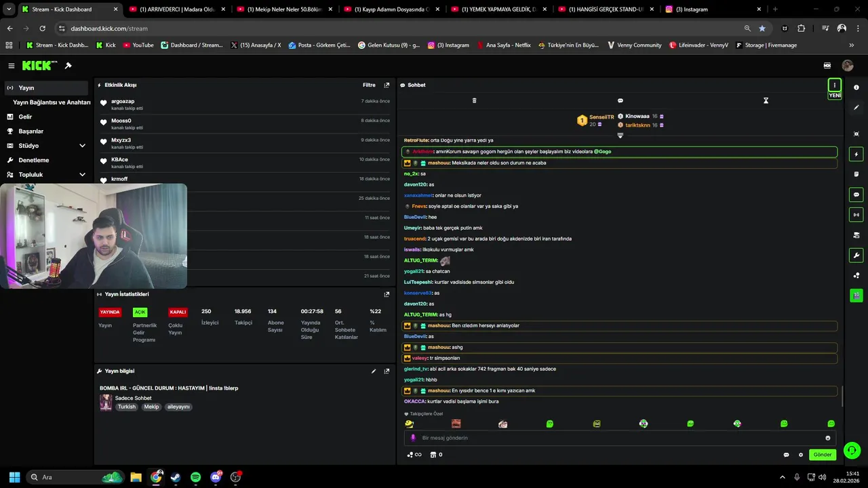Select Yayın in the sidebar
This screenshot has width=868, height=488.
(46, 88)
